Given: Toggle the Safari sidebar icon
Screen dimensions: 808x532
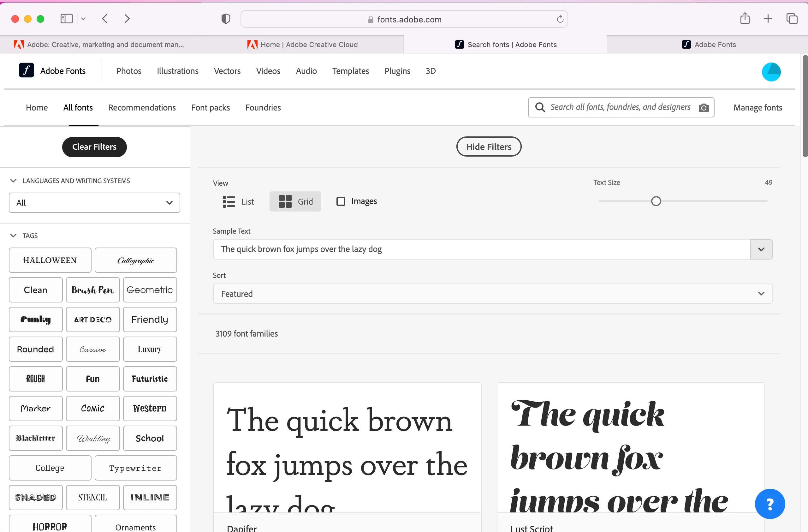Looking at the screenshot, I should point(67,19).
